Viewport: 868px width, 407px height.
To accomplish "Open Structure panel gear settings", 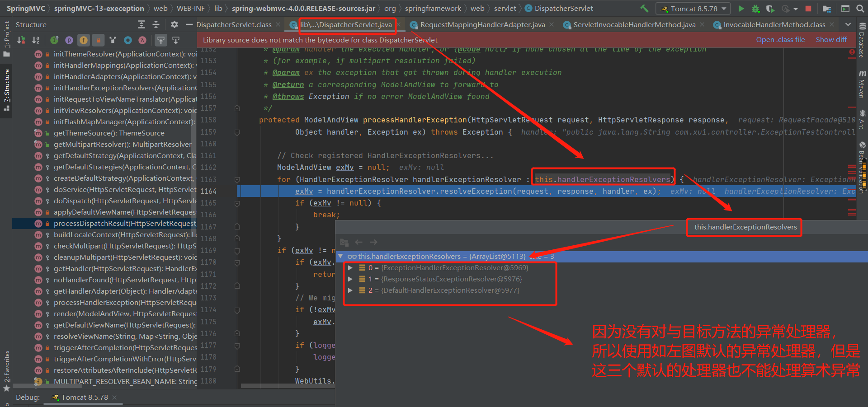I will [x=175, y=24].
